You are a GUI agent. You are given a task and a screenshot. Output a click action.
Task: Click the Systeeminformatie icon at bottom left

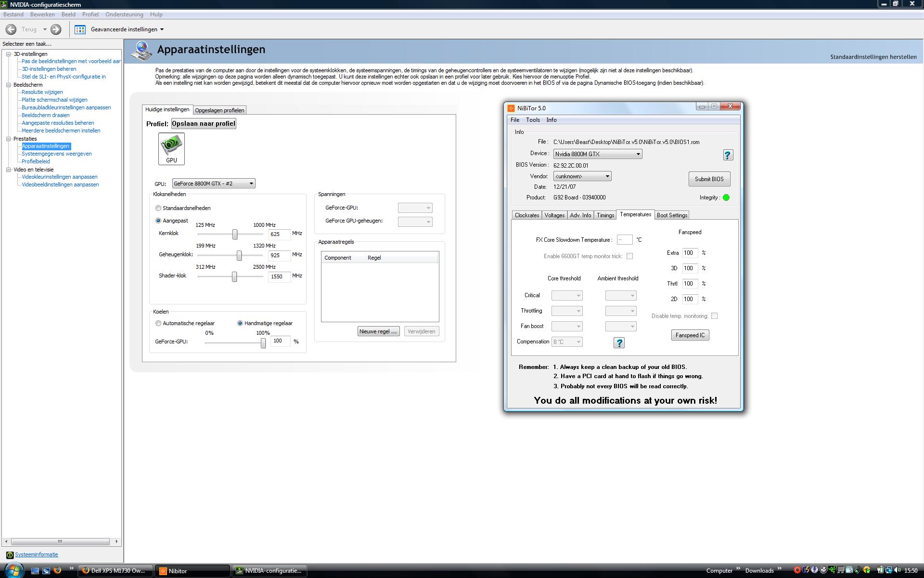pyautogui.click(x=9, y=555)
